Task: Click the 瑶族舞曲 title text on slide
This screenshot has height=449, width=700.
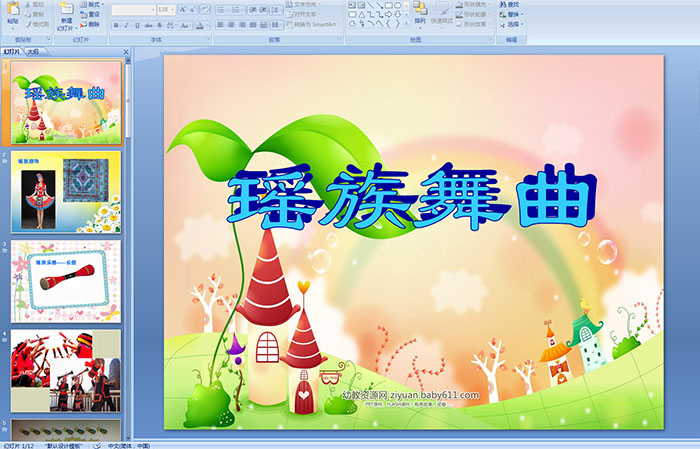Action: pyautogui.click(x=412, y=195)
